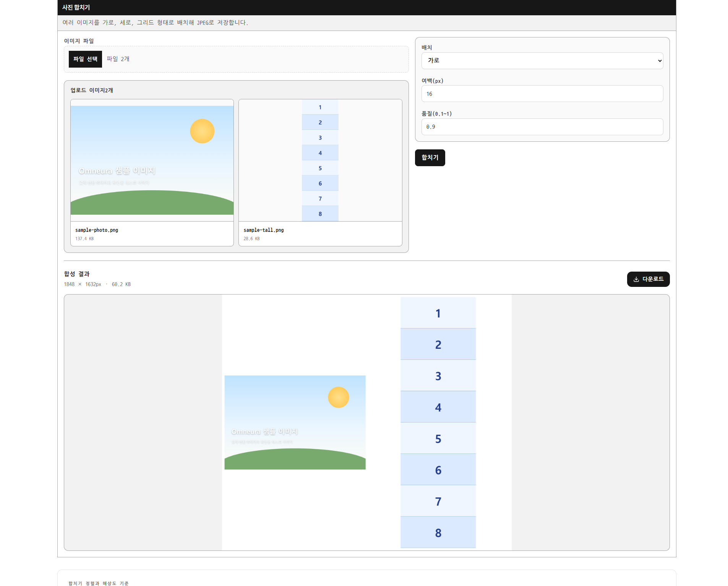The height and width of the screenshot is (586, 728).
Task: Click the 이미지 파일 label
Action: pyautogui.click(x=79, y=41)
